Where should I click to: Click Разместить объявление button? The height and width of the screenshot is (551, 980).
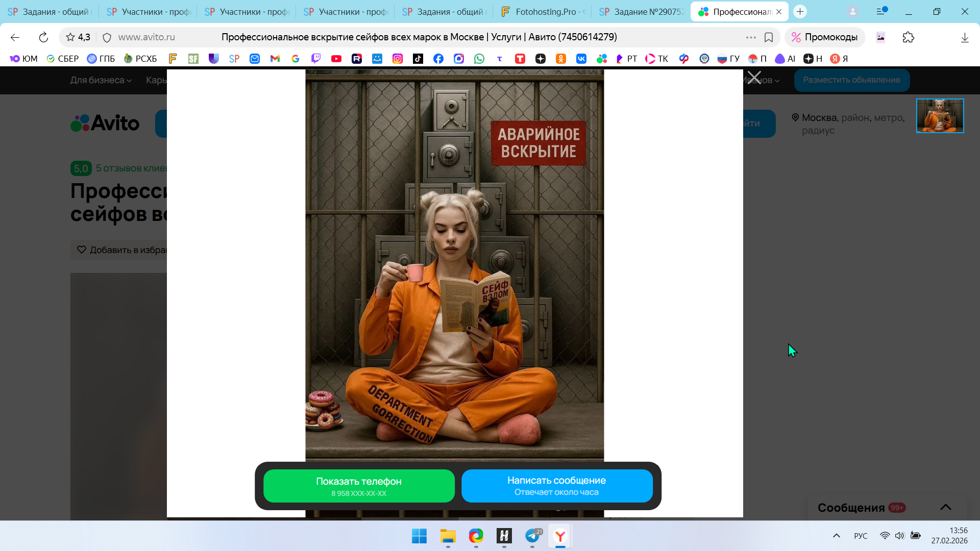pyautogui.click(x=851, y=80)
